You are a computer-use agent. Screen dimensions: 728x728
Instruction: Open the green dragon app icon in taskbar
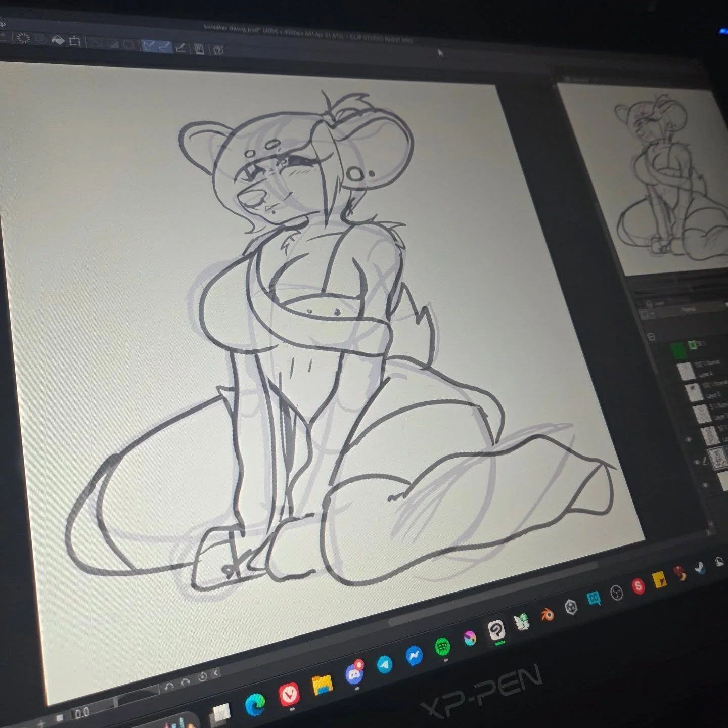point(521,622)
